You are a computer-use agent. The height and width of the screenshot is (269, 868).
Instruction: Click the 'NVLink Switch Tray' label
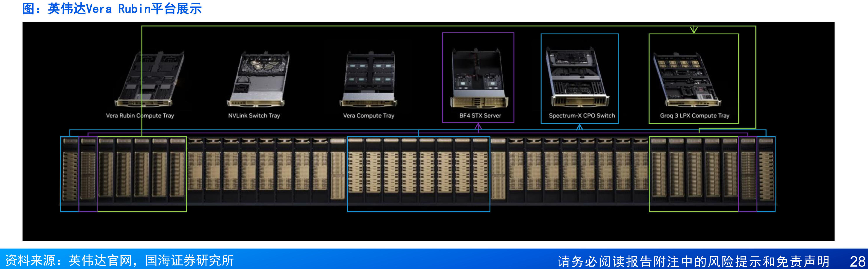(x=254, y=115)
